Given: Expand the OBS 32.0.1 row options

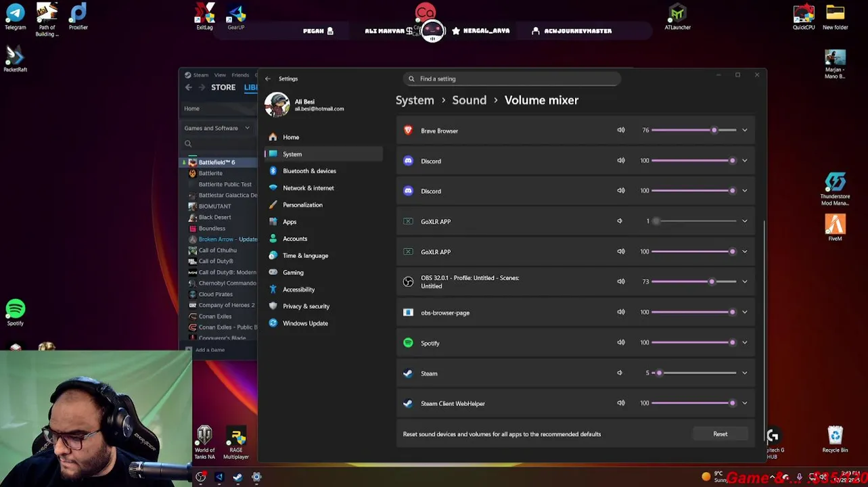Looking at the screenshot, I should [744, 281].
